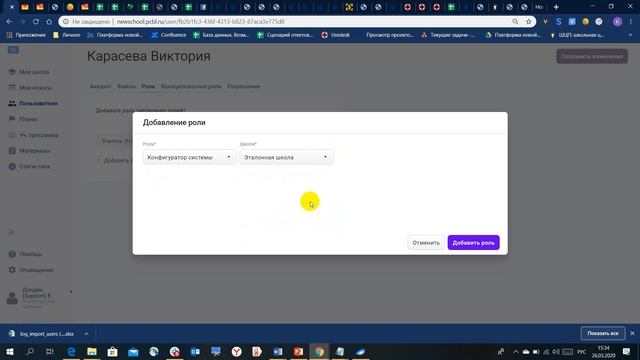This screenshot has width=640, height=360.
Task: Open the Mail app from the taskbar
Action: 133,351
